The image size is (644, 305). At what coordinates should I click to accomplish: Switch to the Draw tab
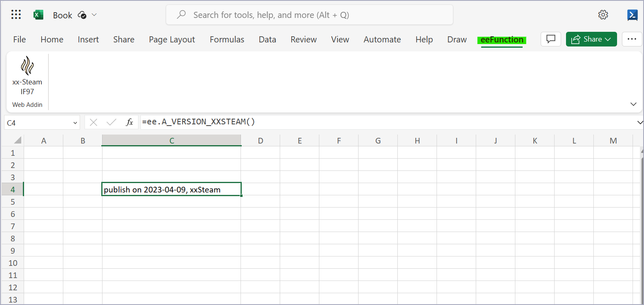tap(457, 40)
